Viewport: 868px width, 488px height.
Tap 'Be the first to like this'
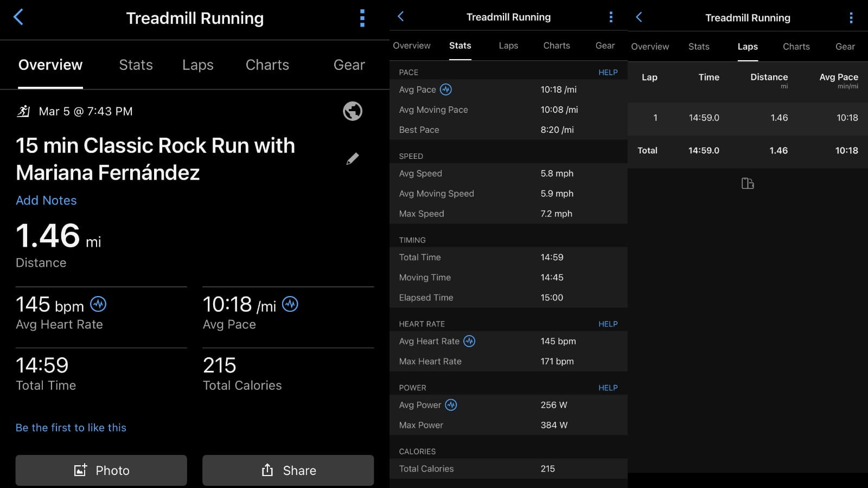71,428
